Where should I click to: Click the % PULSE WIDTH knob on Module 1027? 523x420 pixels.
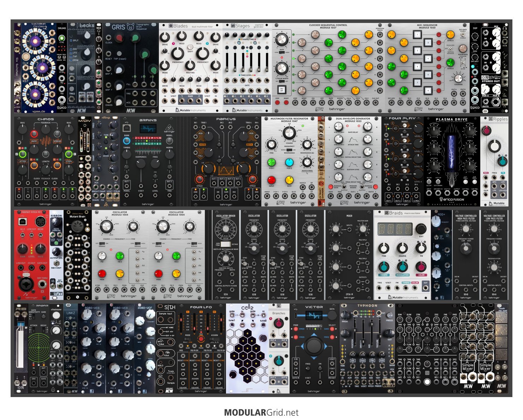[281, 68]
